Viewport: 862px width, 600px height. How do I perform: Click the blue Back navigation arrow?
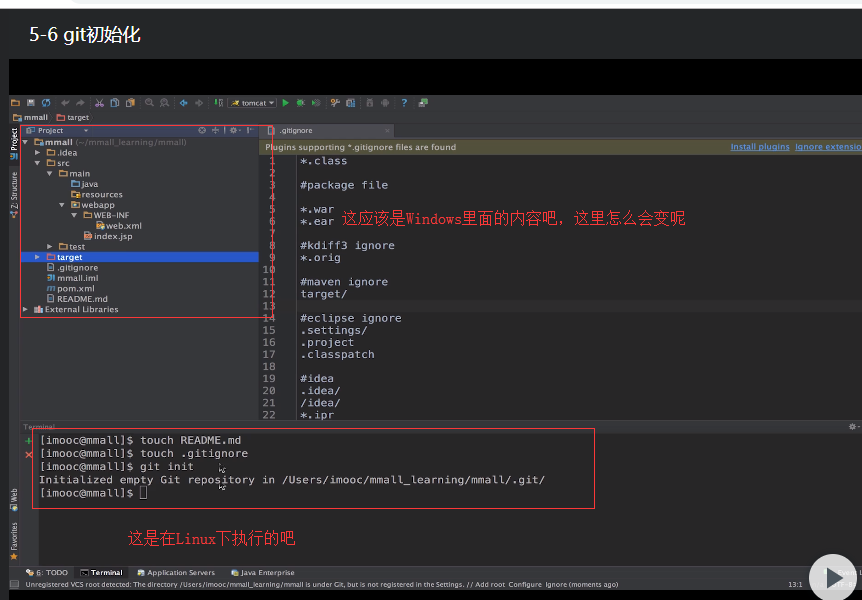pyautogui.click(x=184, y=103)
